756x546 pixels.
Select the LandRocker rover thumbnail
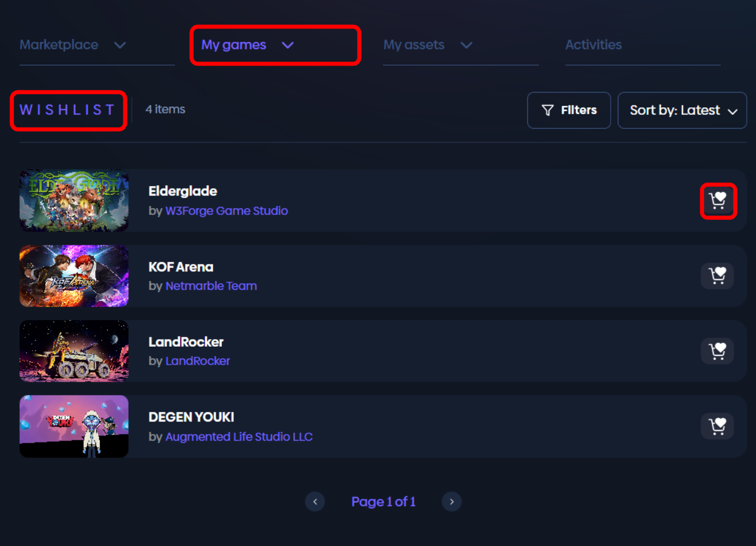tap(74, 351)
